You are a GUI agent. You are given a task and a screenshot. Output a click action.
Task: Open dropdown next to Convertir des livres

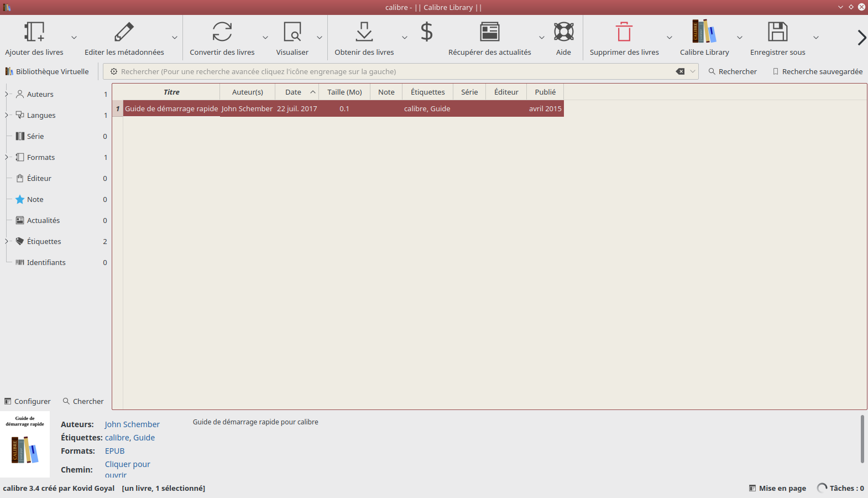[x=265, y=38]
